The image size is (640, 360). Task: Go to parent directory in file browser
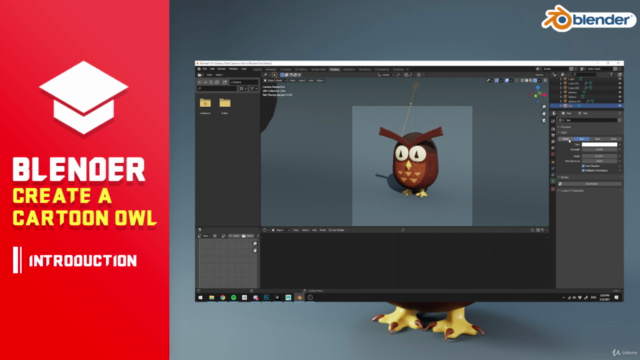pos(211,82)
